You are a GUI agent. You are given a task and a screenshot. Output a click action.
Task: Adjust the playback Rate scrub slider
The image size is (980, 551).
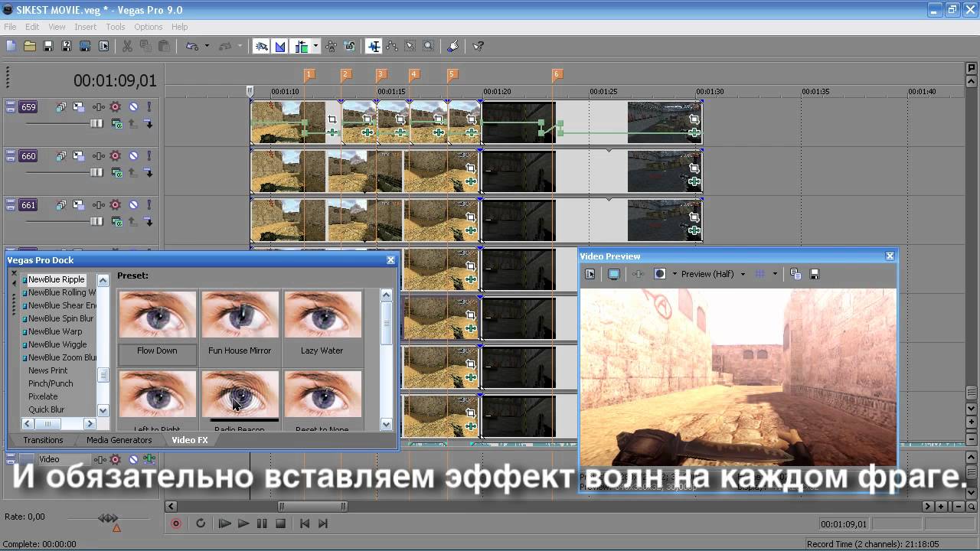(108, 519)
